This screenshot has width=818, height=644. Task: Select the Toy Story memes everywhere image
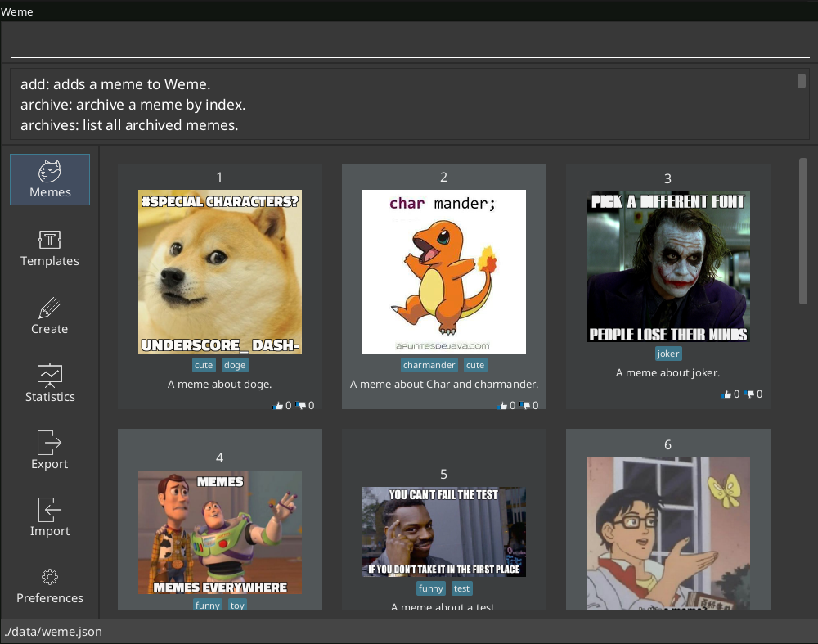pos(219,533)
